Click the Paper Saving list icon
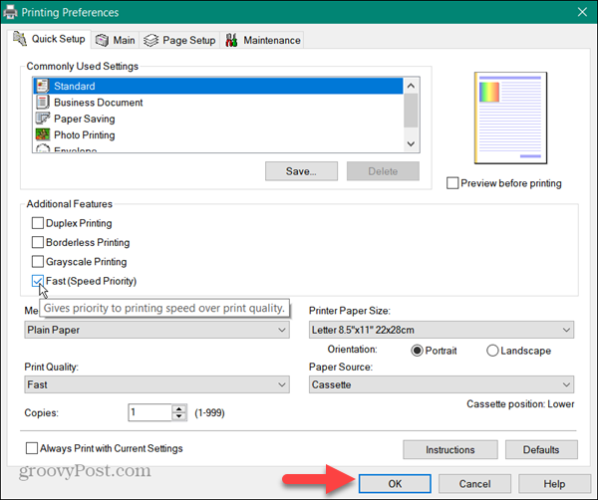Viewport: 598px width, 500px height. click(43, 118)
